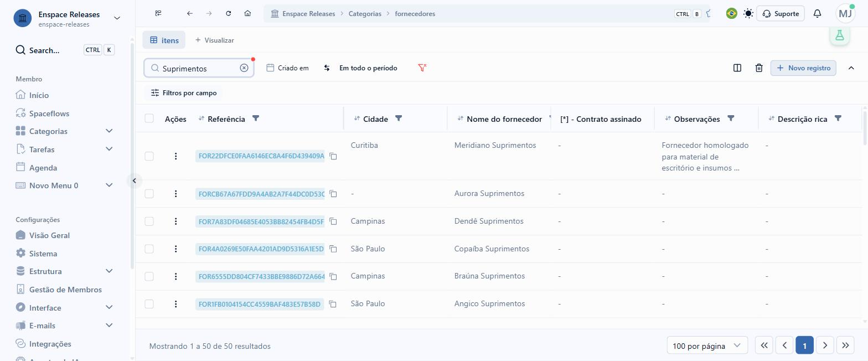This screenshot has width=868, height=361.
Task: Check Meridiano Suprimentos row checkbox
Action: click(x=149, y=156)
